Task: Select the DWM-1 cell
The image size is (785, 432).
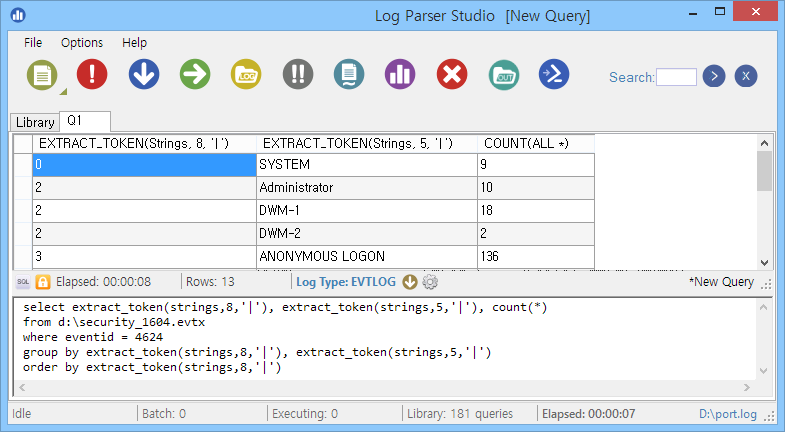Action: (x=366, y=211)
